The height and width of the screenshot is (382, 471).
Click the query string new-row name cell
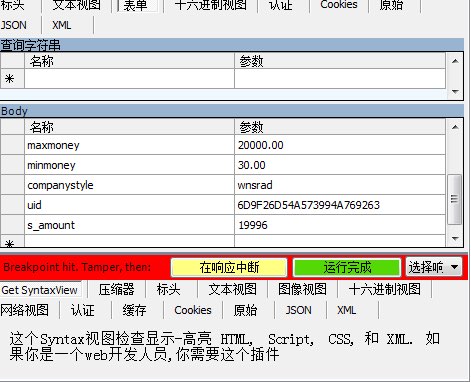tap(129, 79)
